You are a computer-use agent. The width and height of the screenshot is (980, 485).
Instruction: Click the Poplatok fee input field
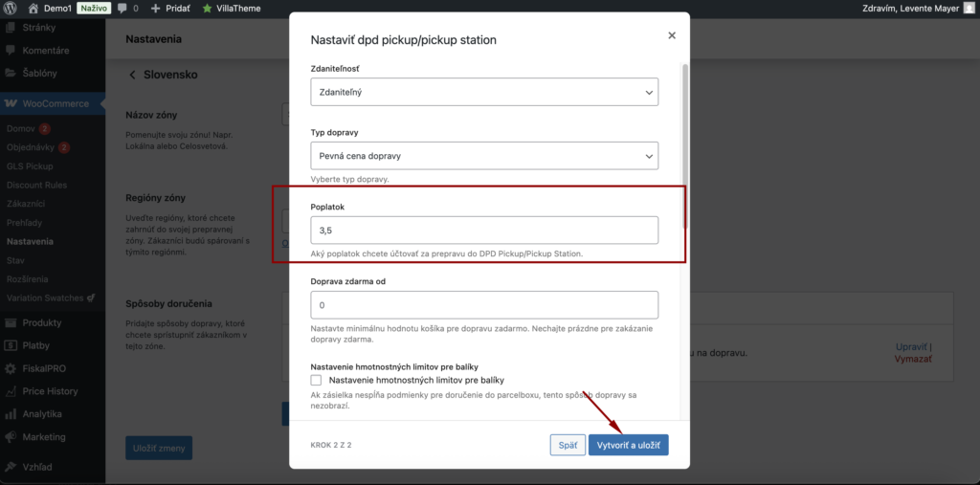[484, 231]
